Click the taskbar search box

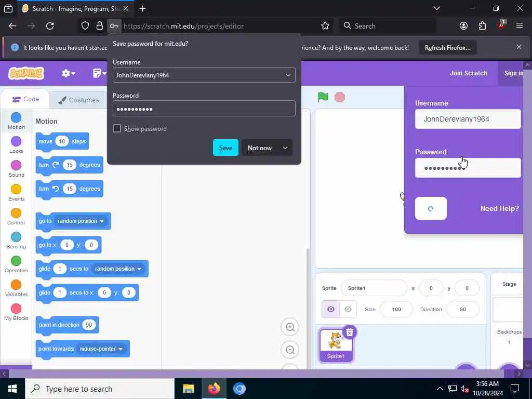(x=100, y=389)
